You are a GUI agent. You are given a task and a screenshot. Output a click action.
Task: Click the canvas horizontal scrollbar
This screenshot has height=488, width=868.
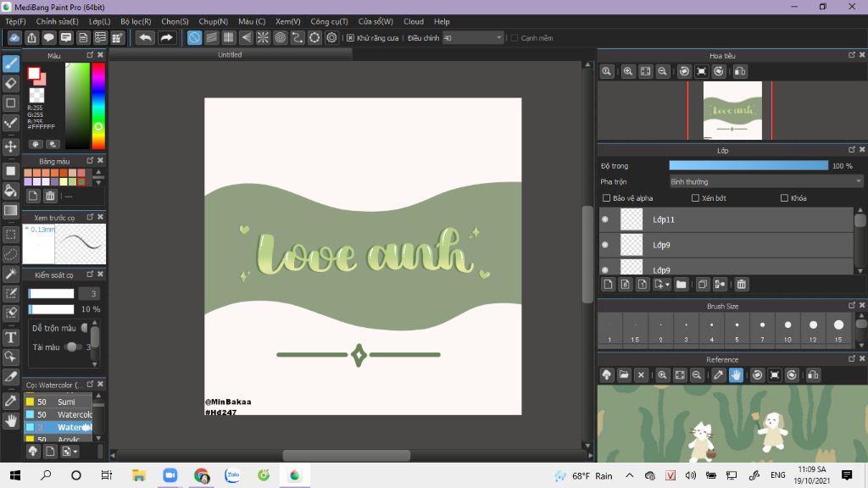pos(347,455)
